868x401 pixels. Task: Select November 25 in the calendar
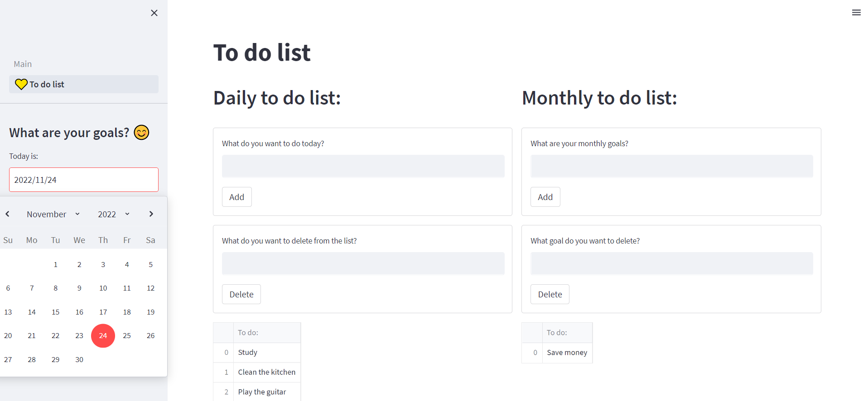tap(127, 336)
